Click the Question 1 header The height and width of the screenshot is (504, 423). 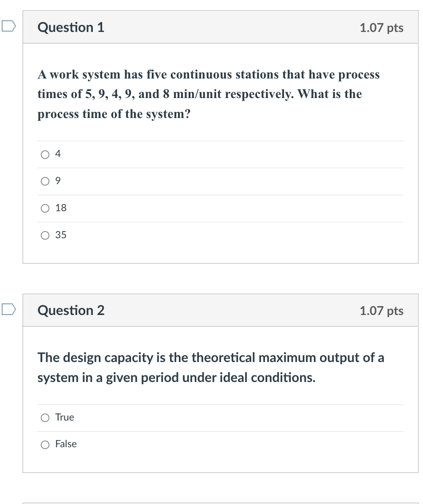tap(71, 28)
